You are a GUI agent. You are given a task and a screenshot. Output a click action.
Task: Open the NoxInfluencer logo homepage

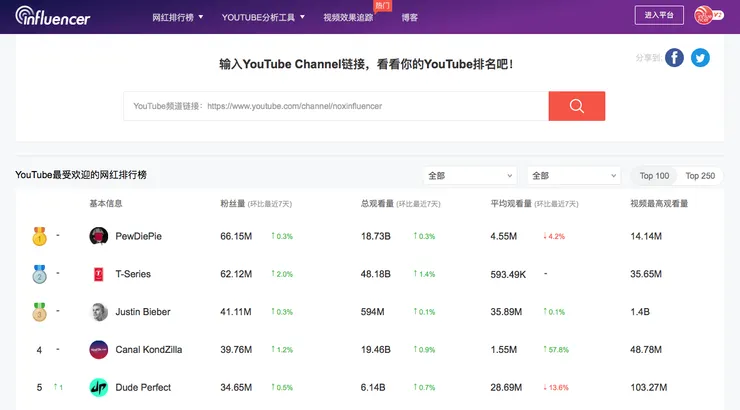pyautogui.click(x=52, y=16)
